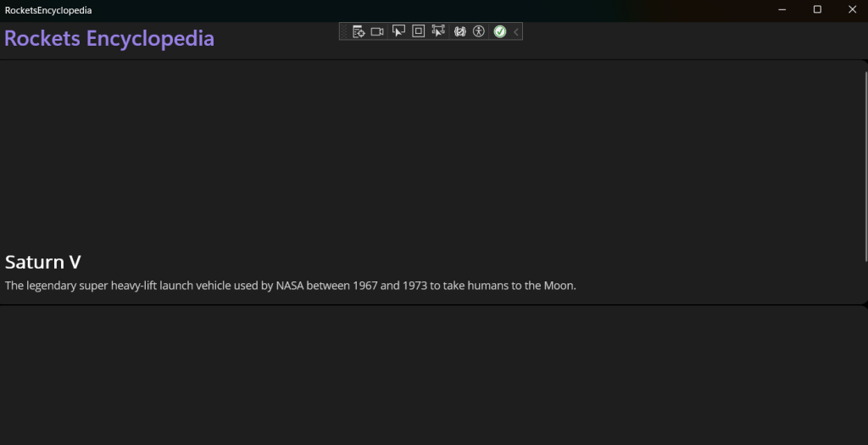Viewport: 868px width, 445px height.
Task: Click the Saturn V description text
Action: pos(291,286)
